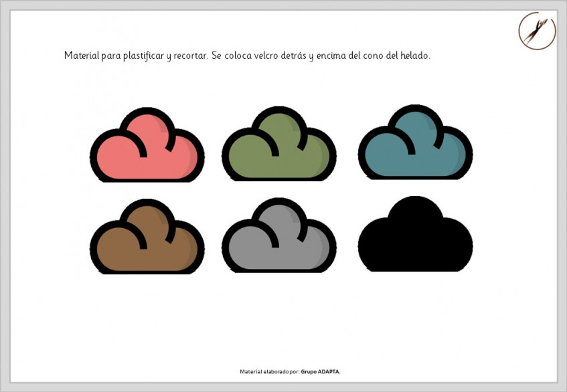Viewport: 567px width, 392px height.
Task: Click the 'Grupo ADAPTA' credit text
Action: coord(321,371)
